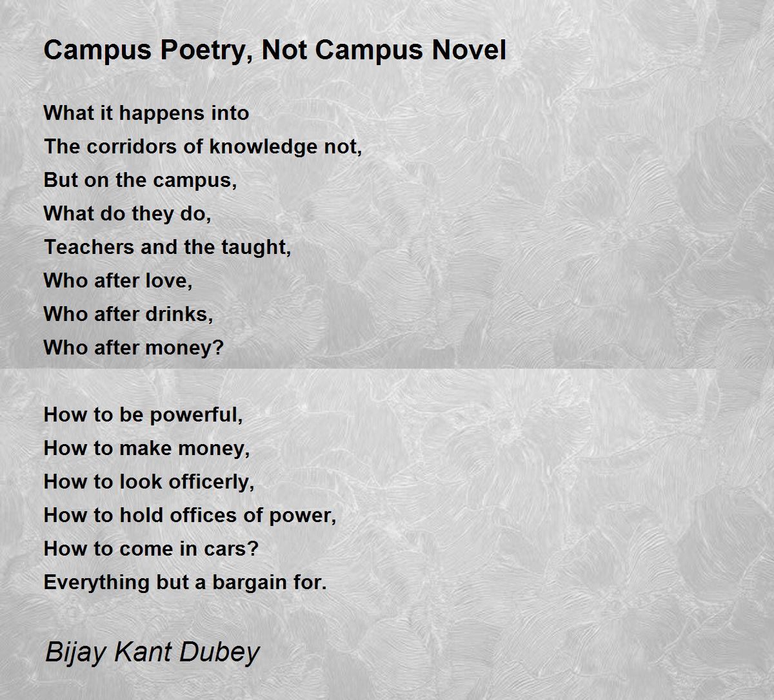The width and height of the screenshot is (774, 700).
Task: Click the poem title 'Campus Poetry, Not Campus Novel'
Action: 275,50
